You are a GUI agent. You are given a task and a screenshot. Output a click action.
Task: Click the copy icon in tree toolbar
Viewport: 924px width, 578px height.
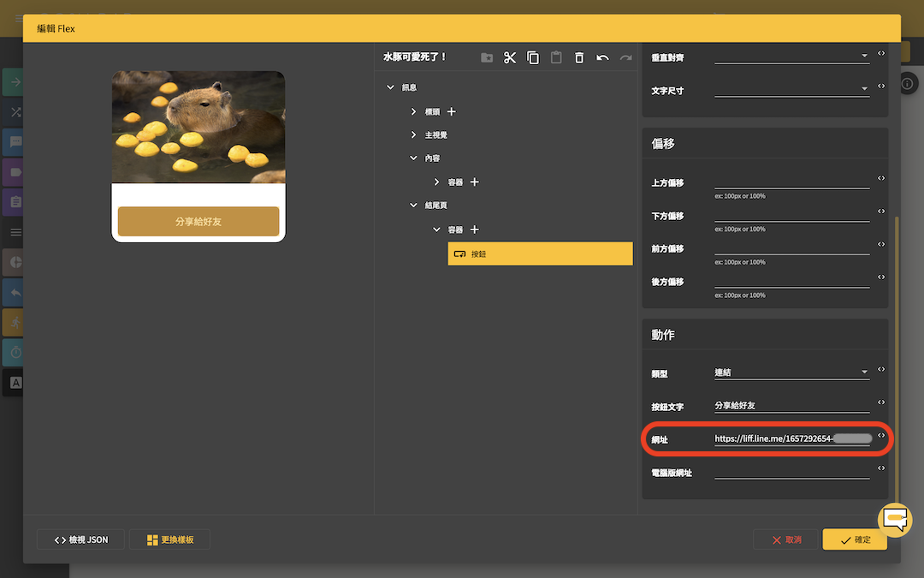point(533,57)
